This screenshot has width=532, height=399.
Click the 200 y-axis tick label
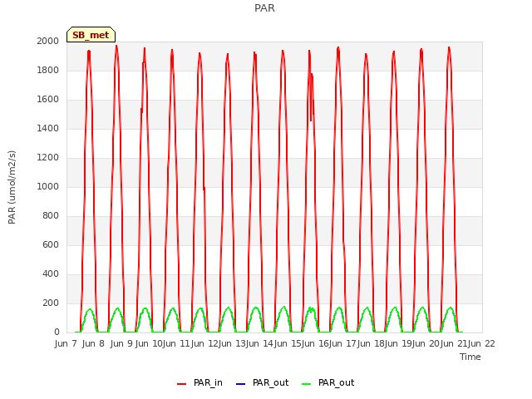[x=51, y=303]
